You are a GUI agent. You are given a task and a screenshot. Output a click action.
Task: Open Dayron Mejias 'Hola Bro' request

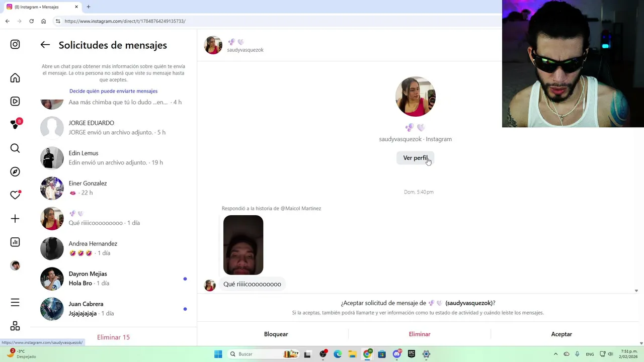[x=113, y=279]
